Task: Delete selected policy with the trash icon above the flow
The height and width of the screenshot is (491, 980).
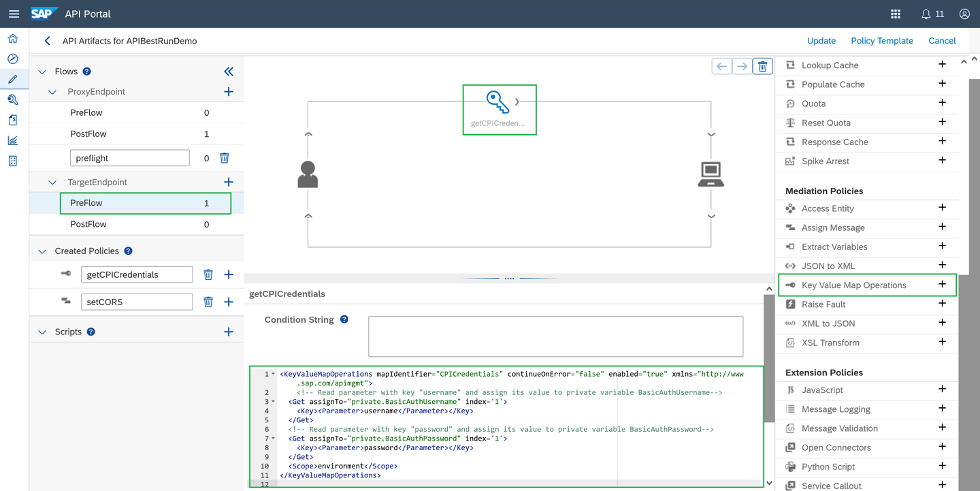Action: pos(762,66)
